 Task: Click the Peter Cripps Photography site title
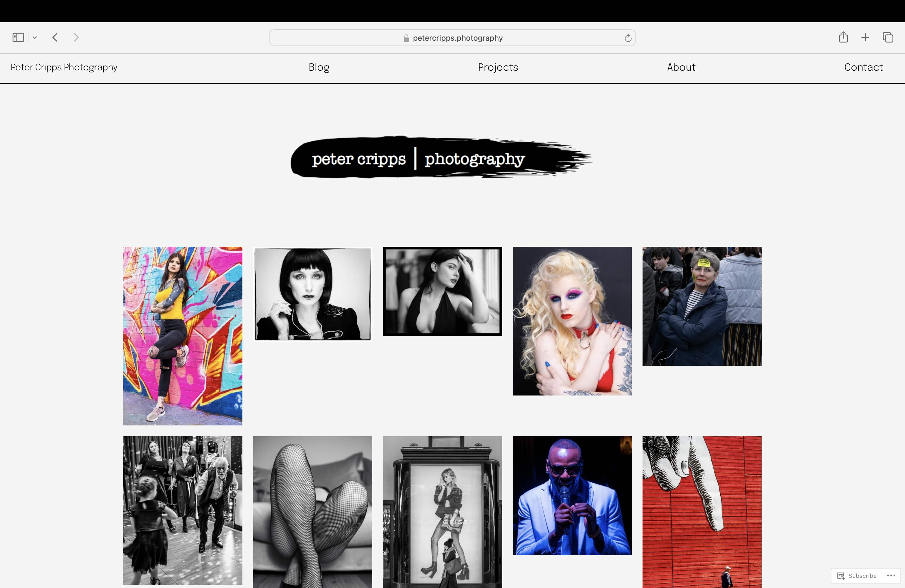64,67
